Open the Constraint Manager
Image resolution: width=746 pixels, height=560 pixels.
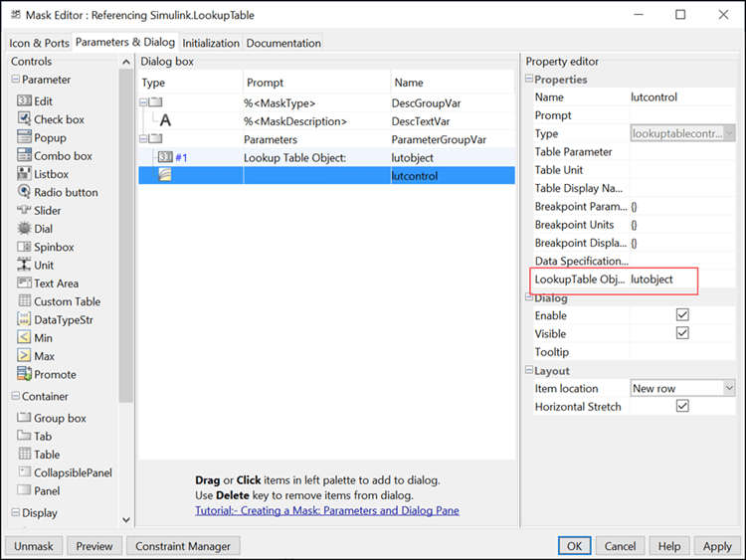[183, 546]
